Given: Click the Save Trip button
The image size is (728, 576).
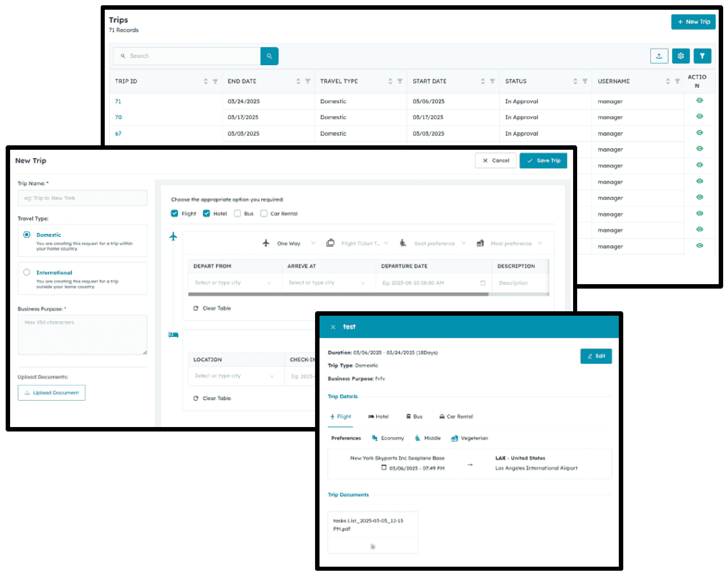Looking at the screenshot, I should (x=543, y=161).
